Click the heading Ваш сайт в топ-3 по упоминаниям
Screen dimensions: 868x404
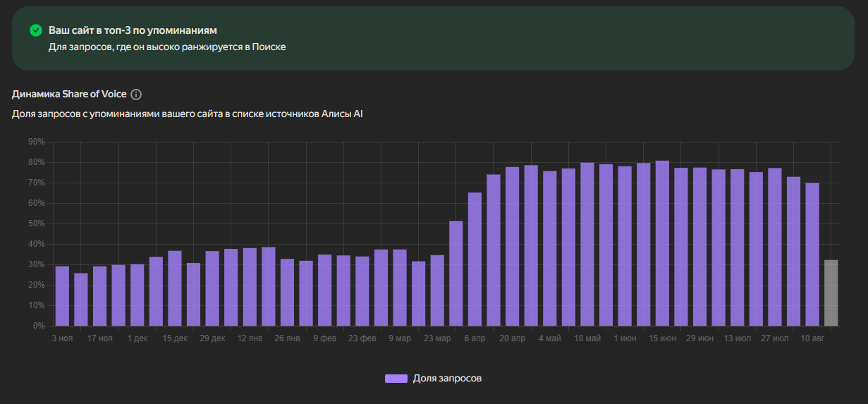(133, 30)
